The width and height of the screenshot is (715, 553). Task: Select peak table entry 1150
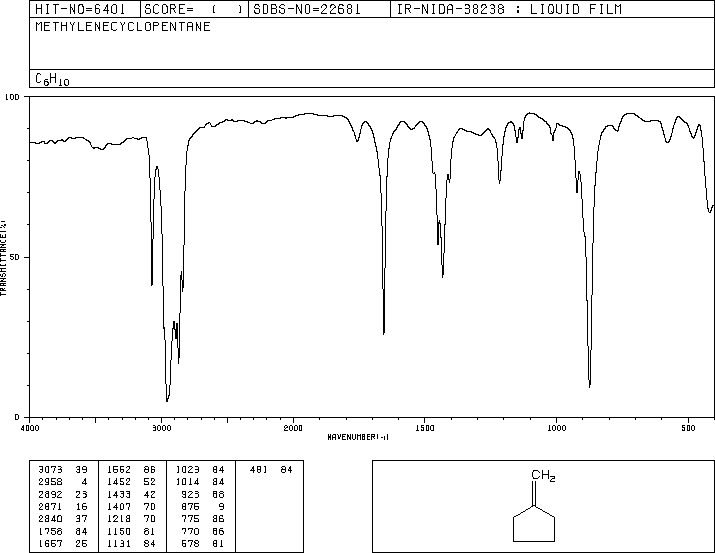[x=119, y=531]
